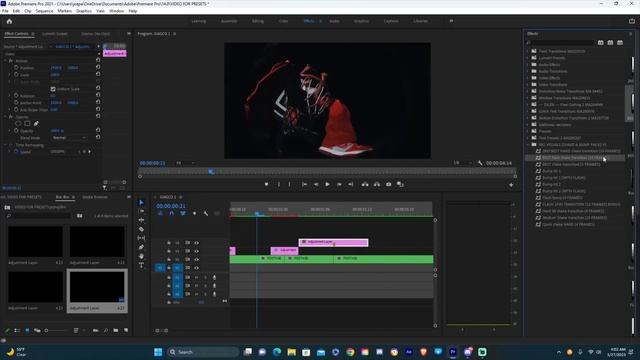Switch to the Media Browser tab

[95, 197]
